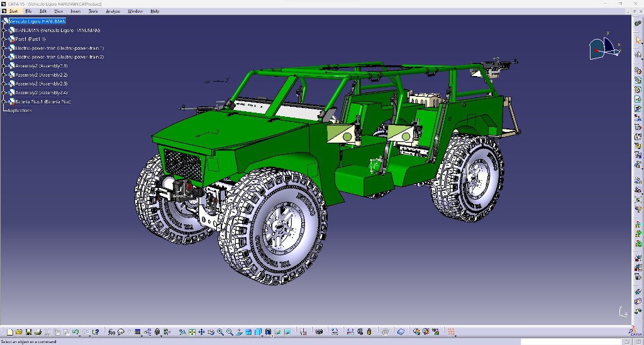Save the product with the floppy icon
644x345 pixels.
(28, 332)
